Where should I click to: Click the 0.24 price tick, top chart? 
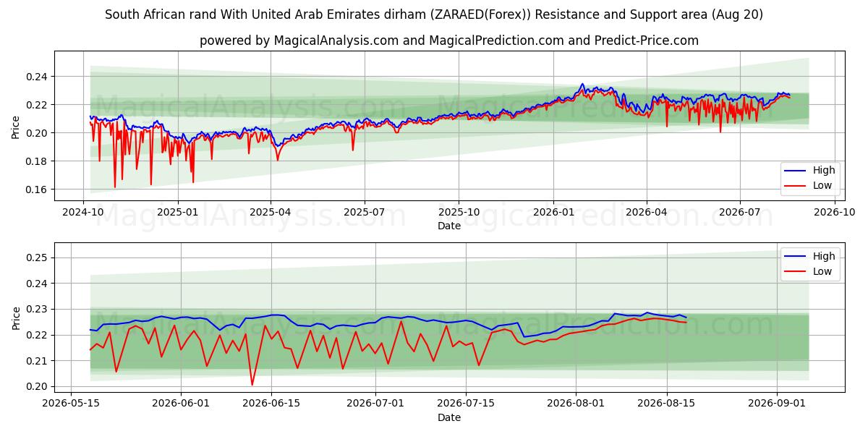pyautogui.click(x=38, y=77)
